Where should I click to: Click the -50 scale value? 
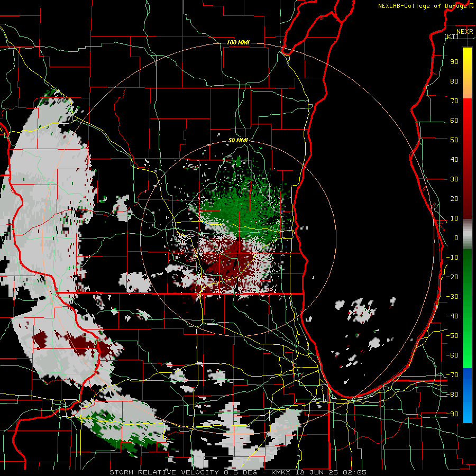pos(452,336)
